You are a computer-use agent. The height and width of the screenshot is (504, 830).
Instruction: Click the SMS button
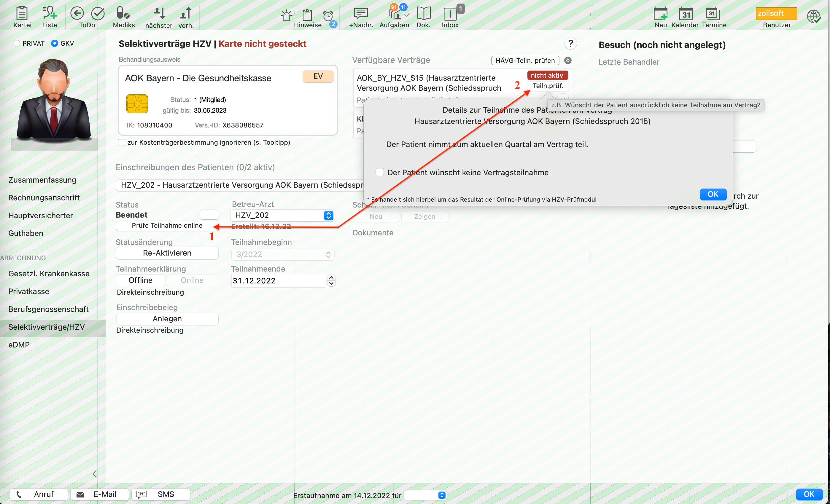[161, 494]
